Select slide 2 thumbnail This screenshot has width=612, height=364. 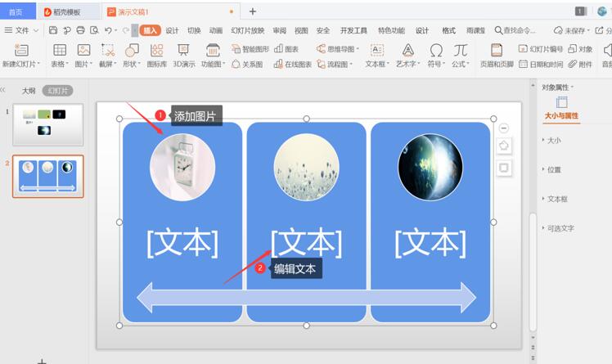point(47,176)
